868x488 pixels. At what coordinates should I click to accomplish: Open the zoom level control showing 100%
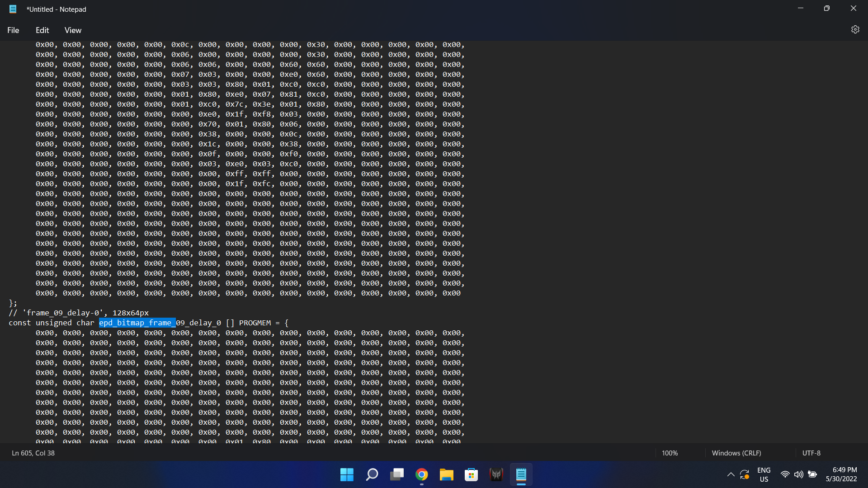pyautogui.click(x=670, y=453)
